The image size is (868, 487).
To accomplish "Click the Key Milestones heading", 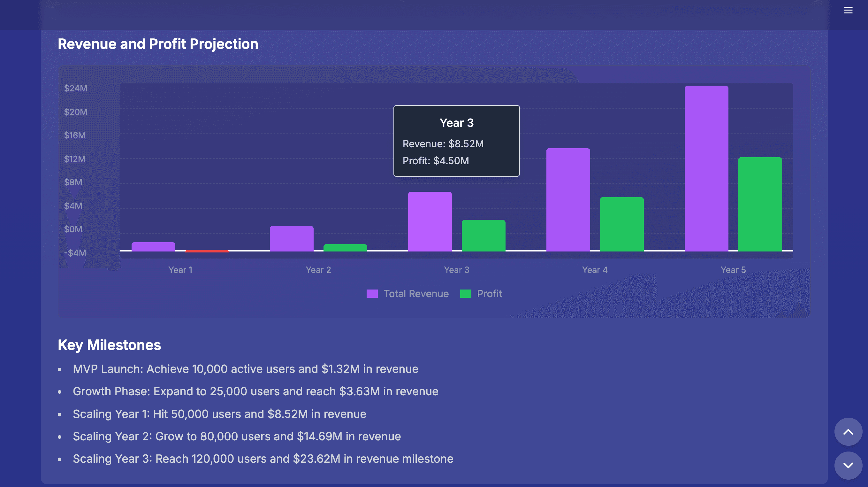I will 110,345.
